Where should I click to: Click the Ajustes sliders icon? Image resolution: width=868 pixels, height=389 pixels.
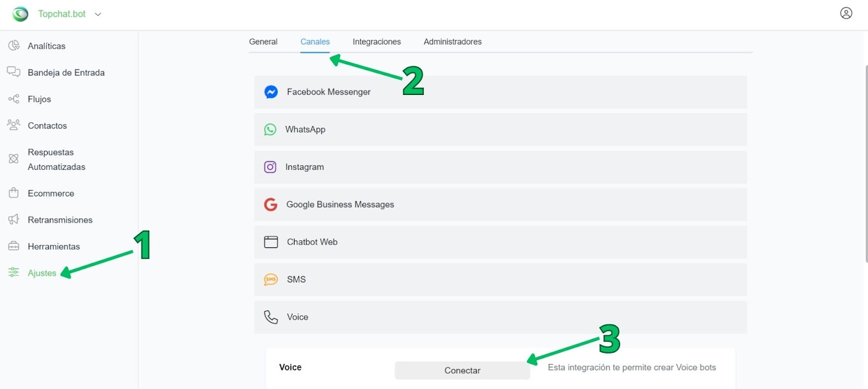click(x=14, y=272)
